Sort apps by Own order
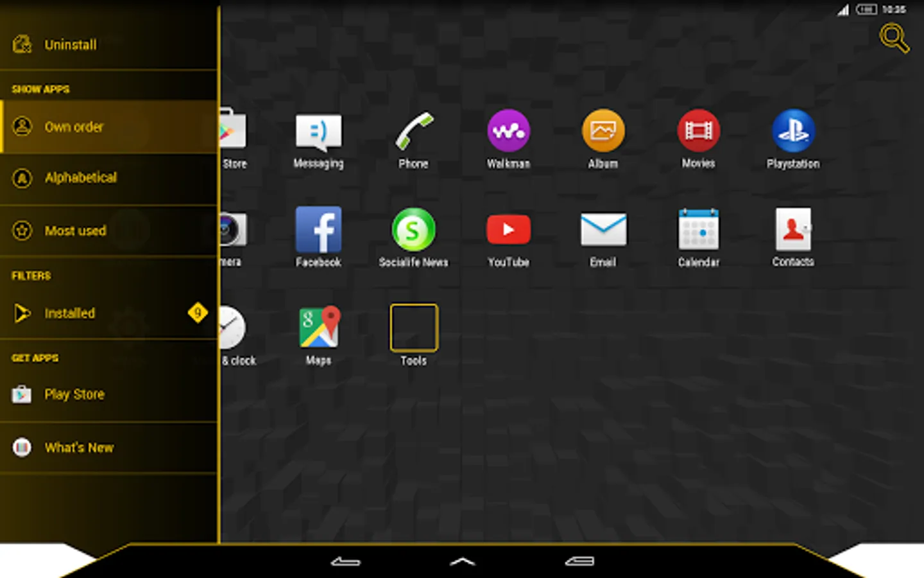The width and height of the screenshot is (924, 578). pos(108,127)
